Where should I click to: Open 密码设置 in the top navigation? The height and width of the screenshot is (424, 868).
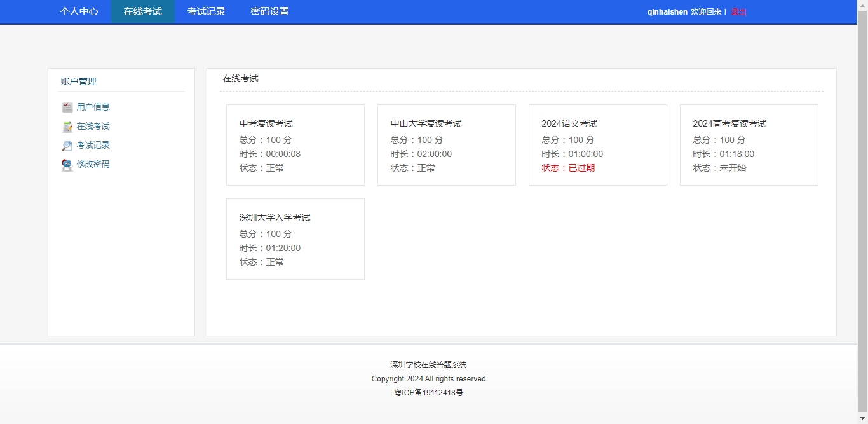pos(269,11)
